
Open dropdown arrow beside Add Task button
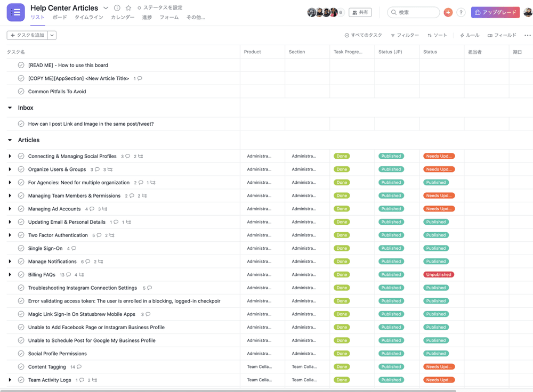pyautogui.click(x=52, y=35)
